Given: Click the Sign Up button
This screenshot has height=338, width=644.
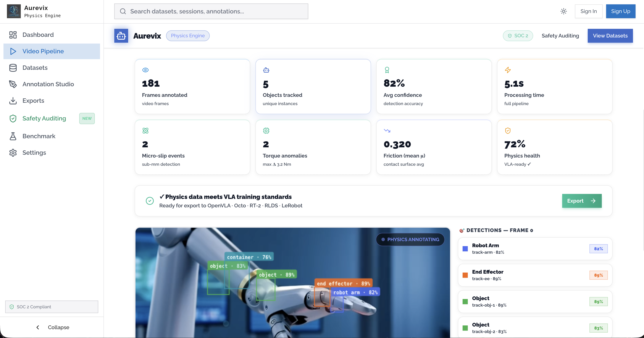Looking at the screenshot, I should click(620, 11).
